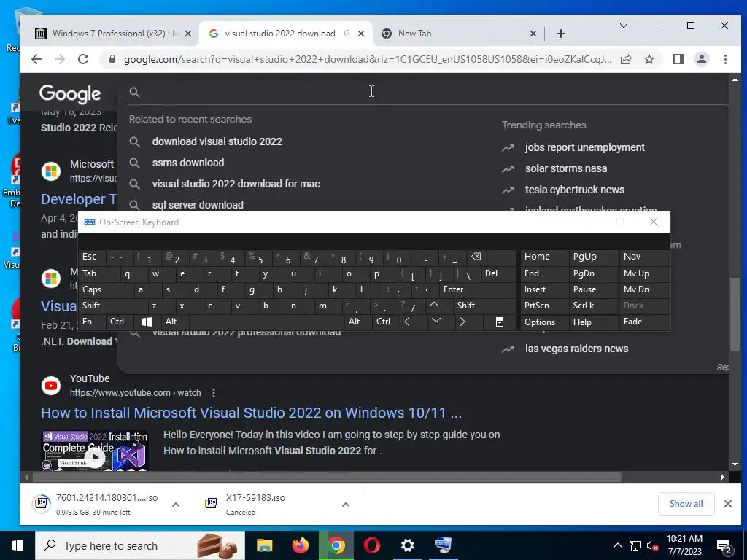Choose suggestion visual studio 2022 download for mac
Screen dimensions: 747x560
pyautogui.click(x=236, y=184)
